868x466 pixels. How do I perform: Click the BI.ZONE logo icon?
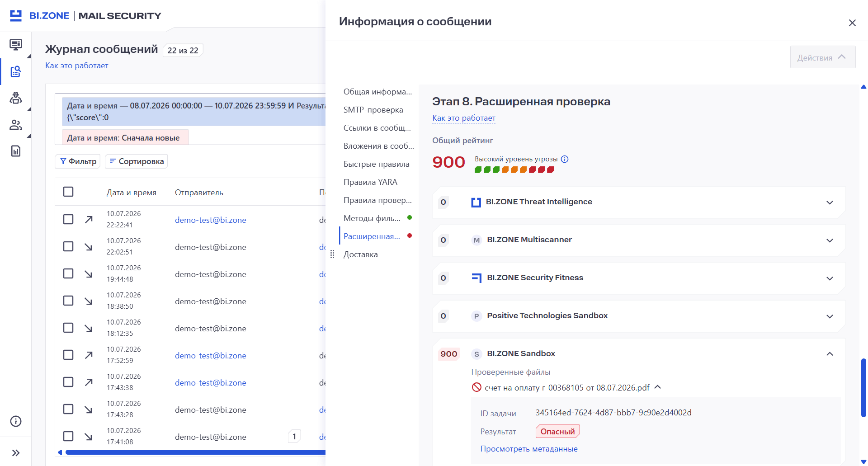pos(16,16)
